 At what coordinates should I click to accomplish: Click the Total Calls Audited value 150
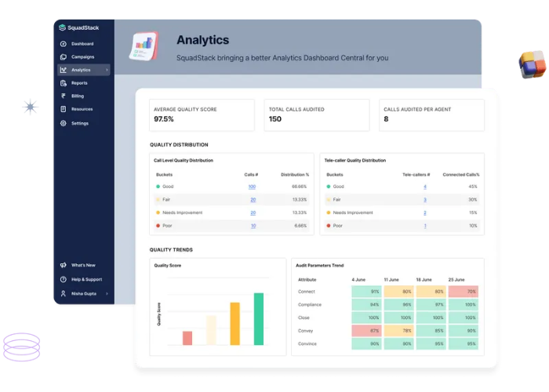coord(274,119)
